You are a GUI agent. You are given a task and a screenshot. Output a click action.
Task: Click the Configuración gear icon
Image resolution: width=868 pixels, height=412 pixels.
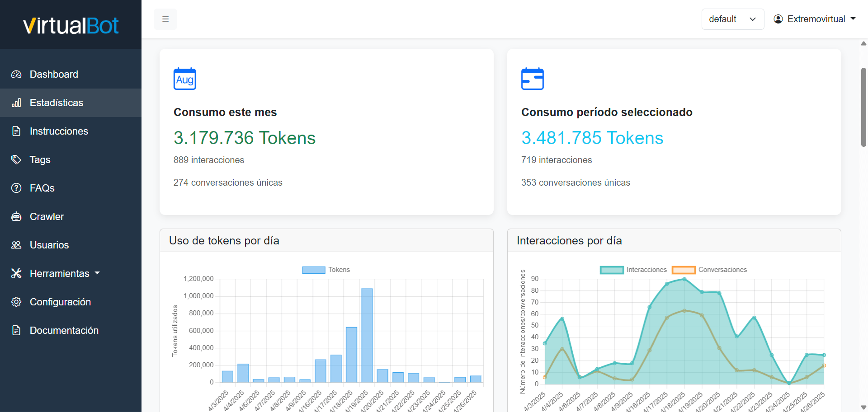(16, 302)
